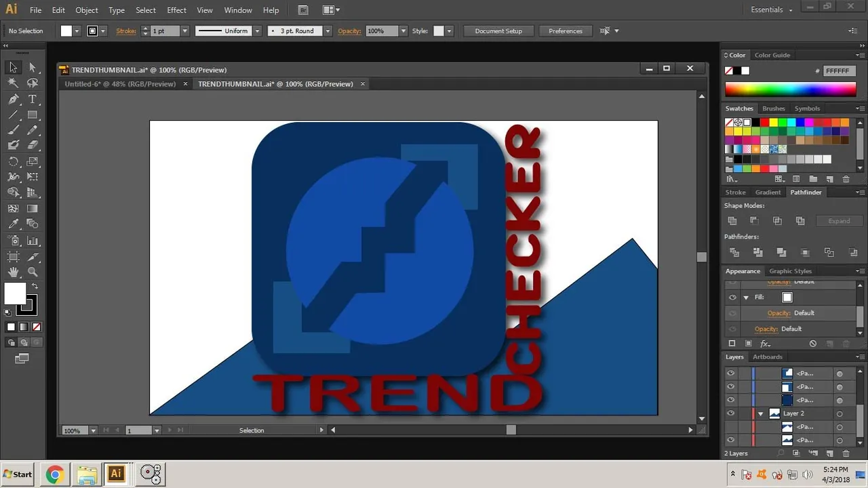Switch to Graphic Styles tab
This screenshot has height=488, width=868.
coord(790,271)
